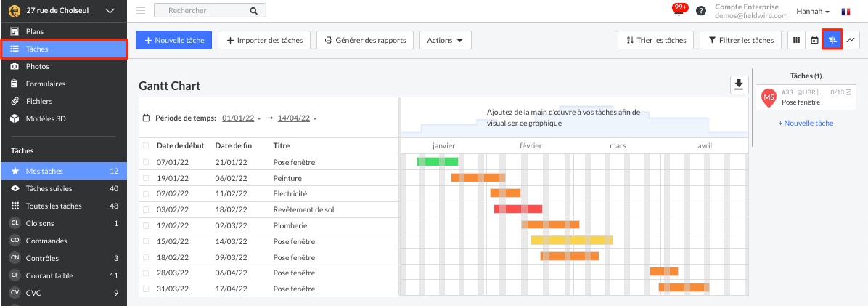Check the 15/02/22 Pose fenêtre row checkbox
Image resolution: width=868 pixels, height=306 pixels.
(x=146, y=242)
